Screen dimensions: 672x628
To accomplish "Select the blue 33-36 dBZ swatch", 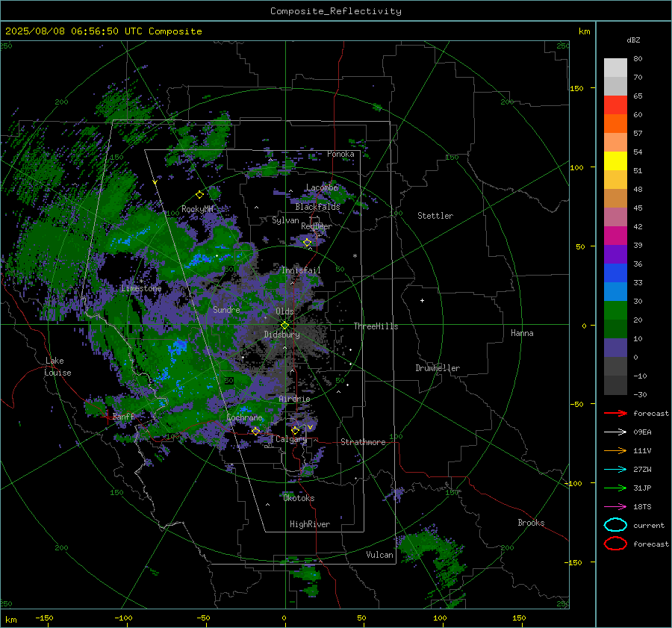I will [x=615, y=273].
